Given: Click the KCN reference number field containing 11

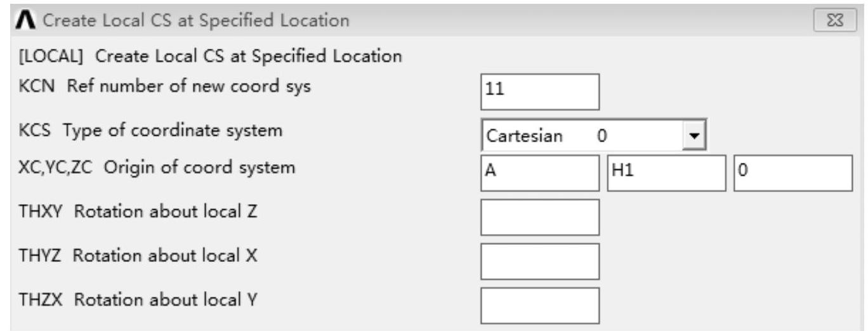Looking at the screenshot, I should [x=539, y=91].
